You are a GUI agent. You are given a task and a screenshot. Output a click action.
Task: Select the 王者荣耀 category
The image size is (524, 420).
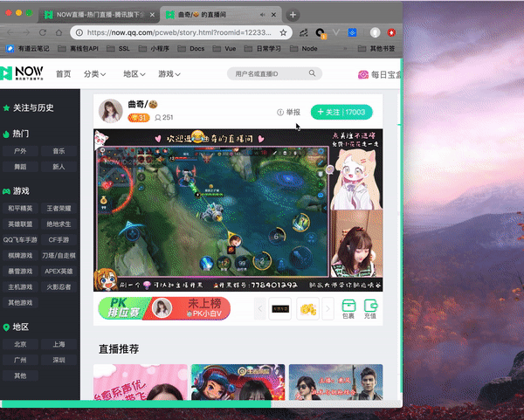59,209
